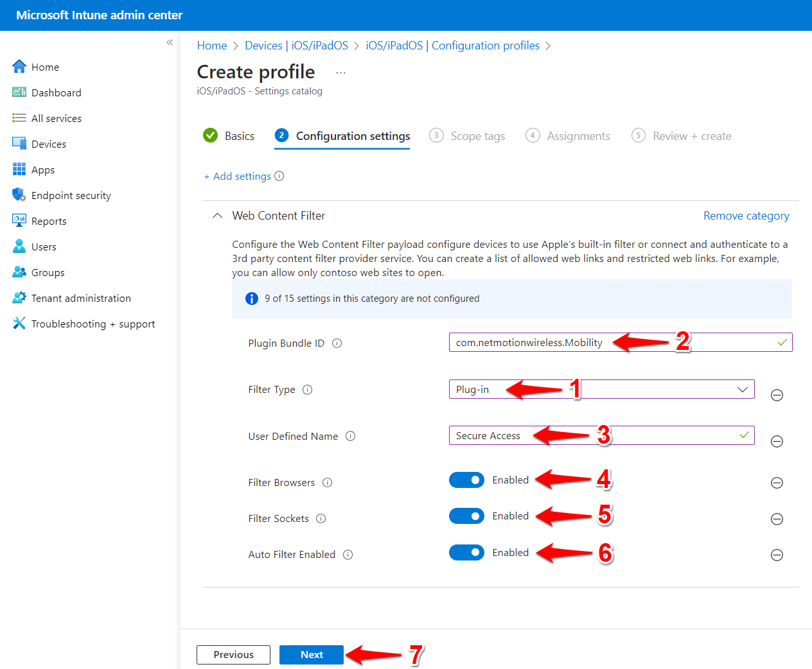Click the Devices icon in sidebar
Screen dimensions: 812x669
[19, 143]
